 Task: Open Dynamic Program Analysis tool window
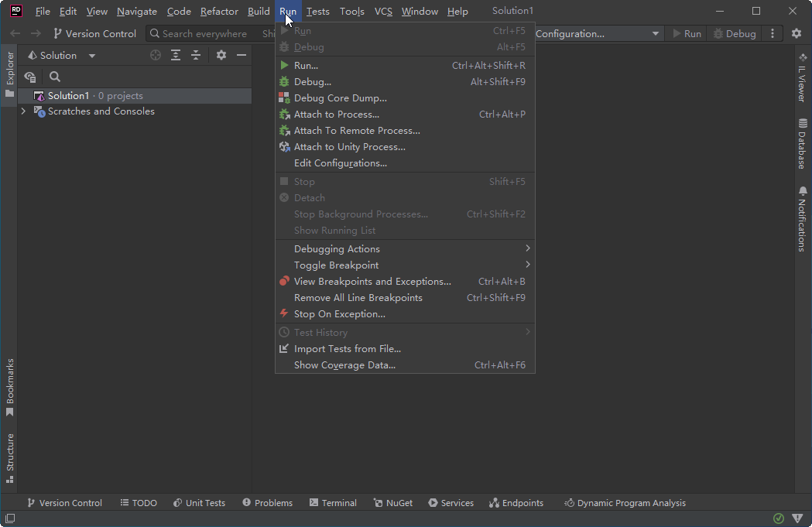pos(625,503)
